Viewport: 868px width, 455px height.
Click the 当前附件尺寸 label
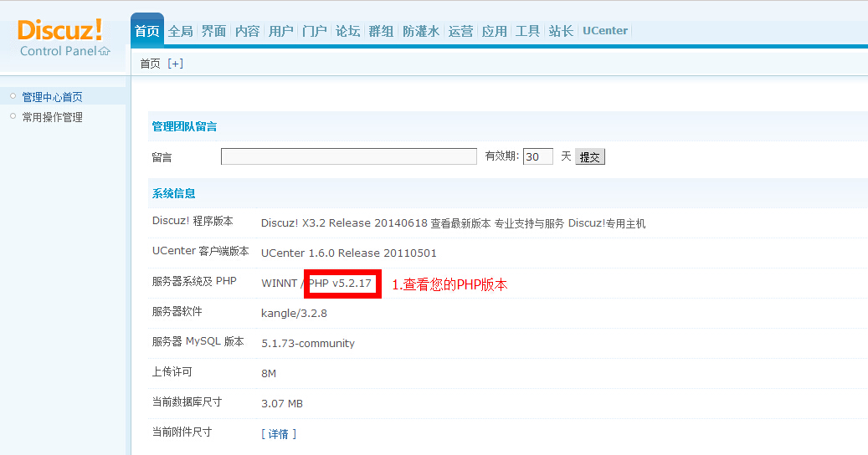182,432
